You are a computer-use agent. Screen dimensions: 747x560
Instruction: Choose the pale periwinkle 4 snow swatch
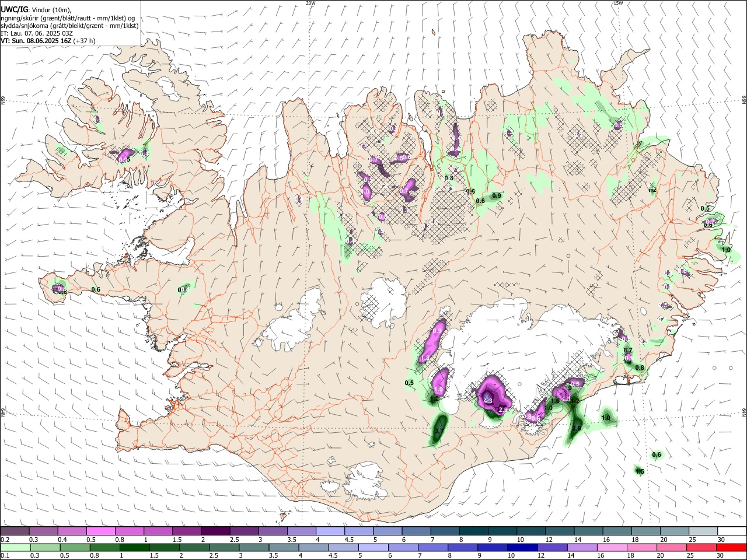point(330,531)
